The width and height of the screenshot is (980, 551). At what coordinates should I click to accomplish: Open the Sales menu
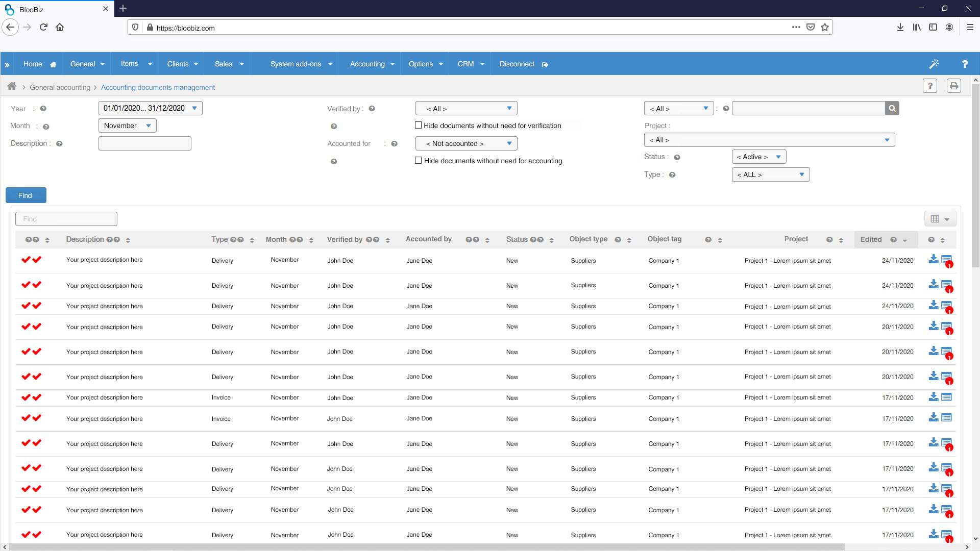[x=229, y=64]
